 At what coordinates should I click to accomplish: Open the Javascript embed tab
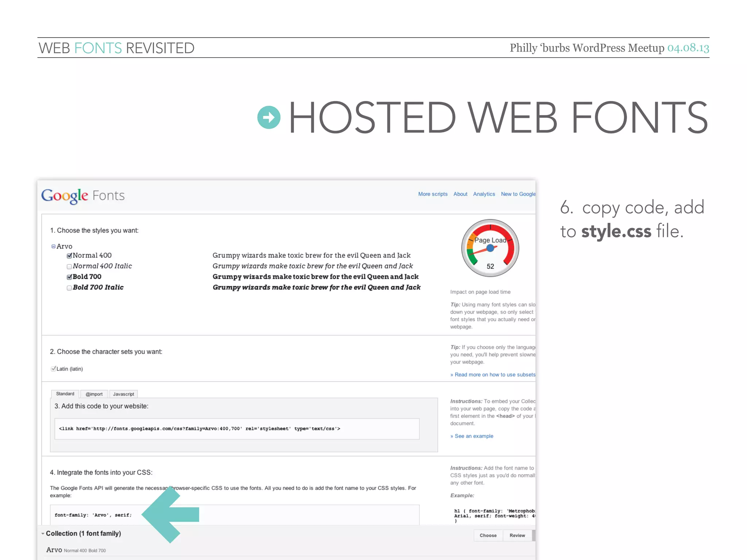124,394
